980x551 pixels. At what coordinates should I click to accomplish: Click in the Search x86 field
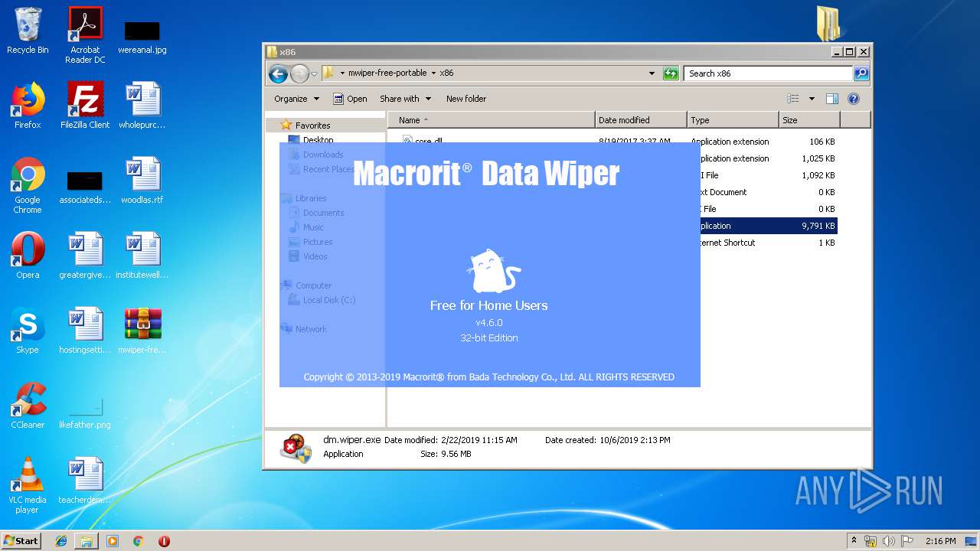pos(768,73)
